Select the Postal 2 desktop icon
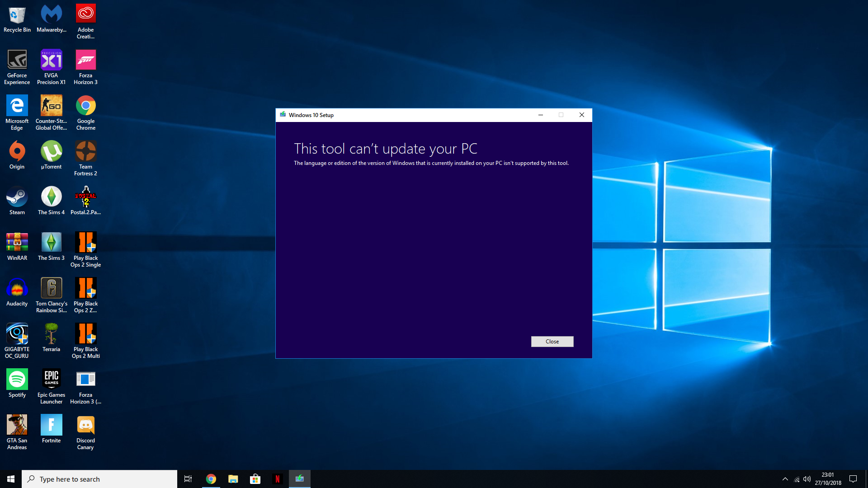The width and height of the screenshot is (868, 488). [86, 201]
